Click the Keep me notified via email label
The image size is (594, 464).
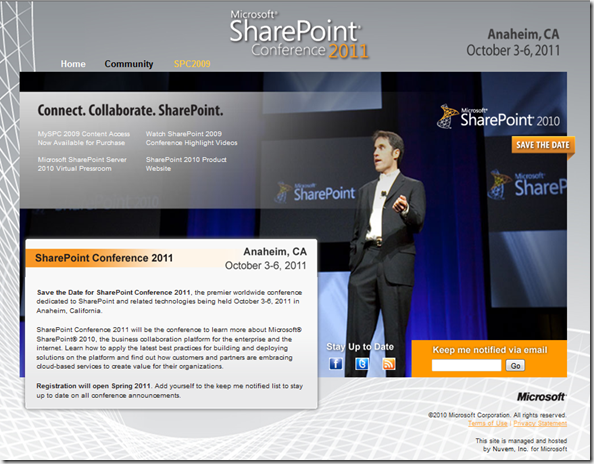(490, 350)
